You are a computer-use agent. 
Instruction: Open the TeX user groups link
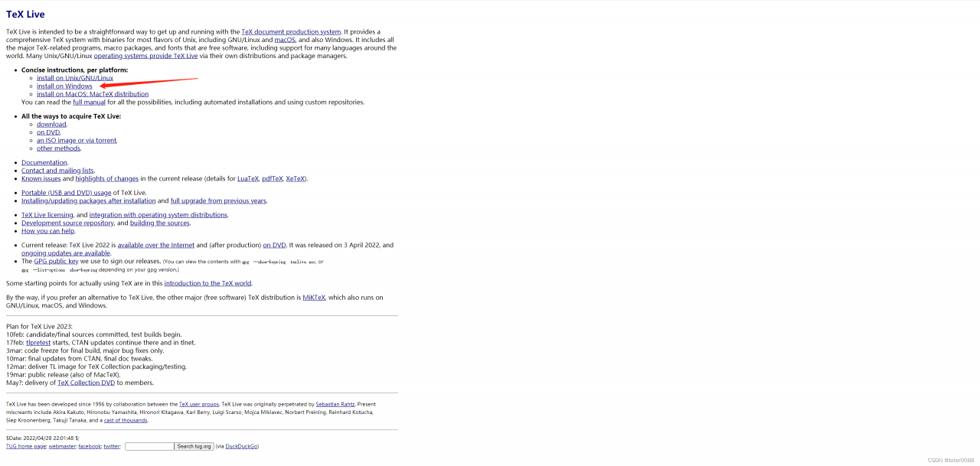[x=199, y=404]
